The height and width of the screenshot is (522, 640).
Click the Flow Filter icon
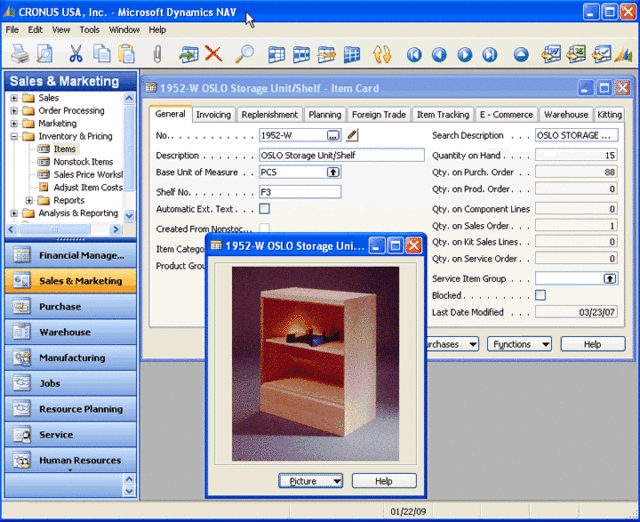tap(326, 54)
